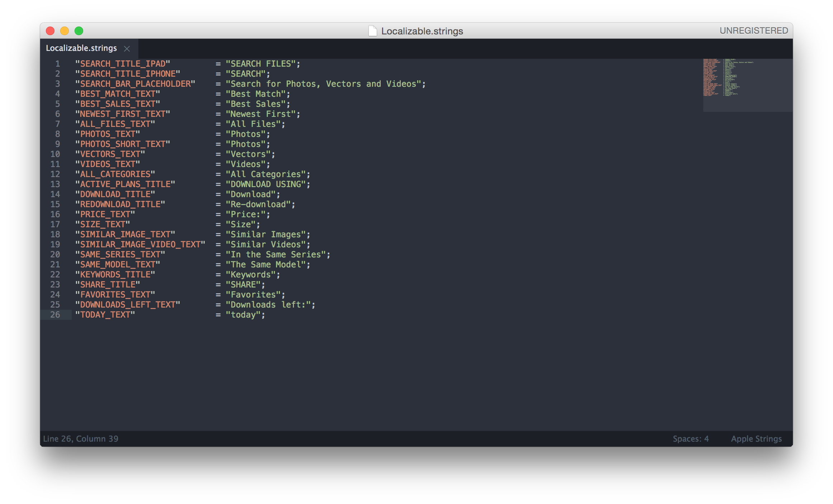Click the "SHARE" value

tap(243, 284)
